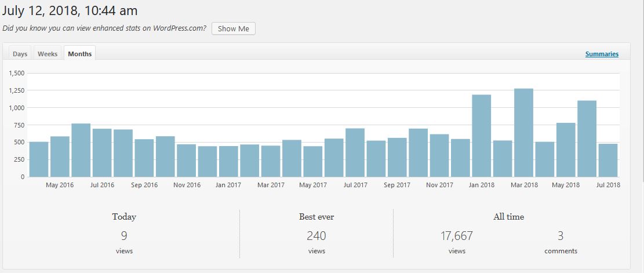Select the July 2018 bar
The width and height of the screenshot is (644, 273).
608,160
